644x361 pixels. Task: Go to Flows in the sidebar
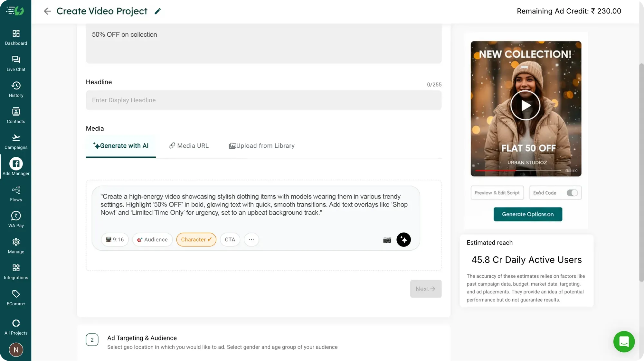(x=16, y=193)
